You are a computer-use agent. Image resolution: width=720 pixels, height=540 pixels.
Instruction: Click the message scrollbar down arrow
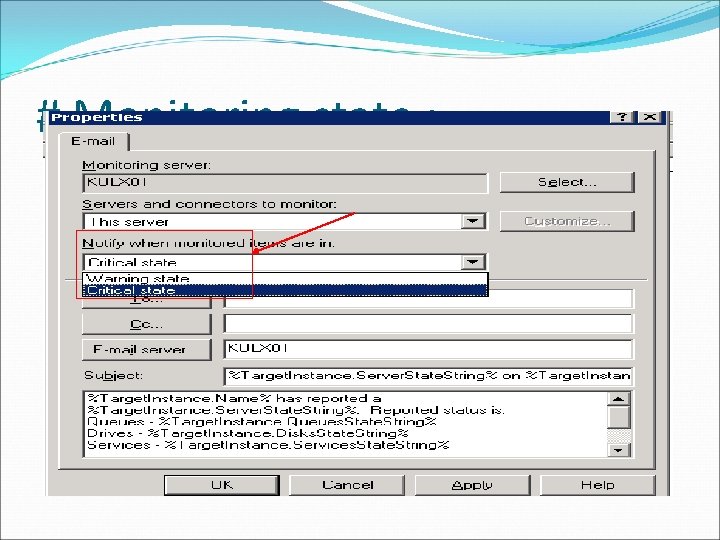tap(619, 450)
